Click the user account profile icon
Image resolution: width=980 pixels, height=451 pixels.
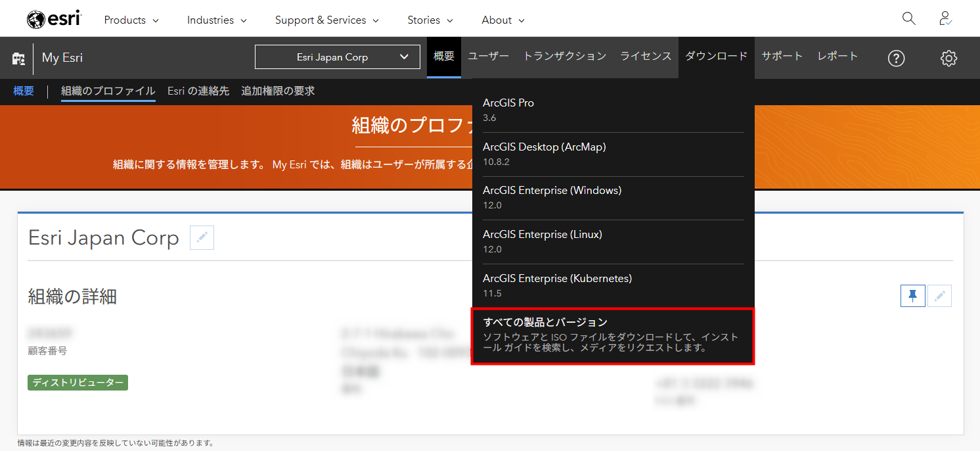(x=945, y=19)
